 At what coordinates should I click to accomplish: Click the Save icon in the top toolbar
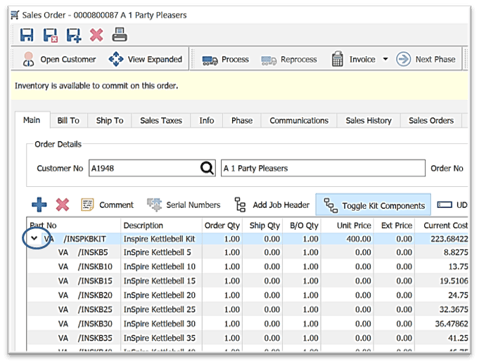tap(27, 35)
